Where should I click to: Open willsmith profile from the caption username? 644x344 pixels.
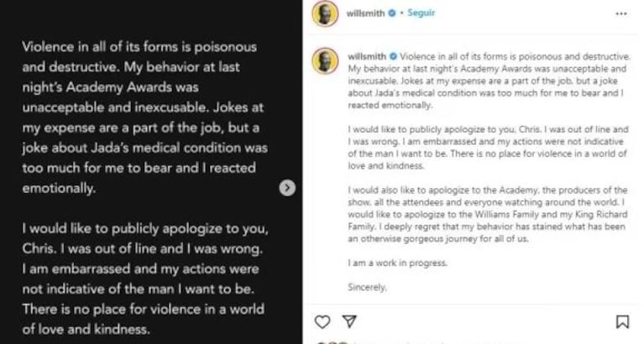pyautogui.click(x=365, y=55)
